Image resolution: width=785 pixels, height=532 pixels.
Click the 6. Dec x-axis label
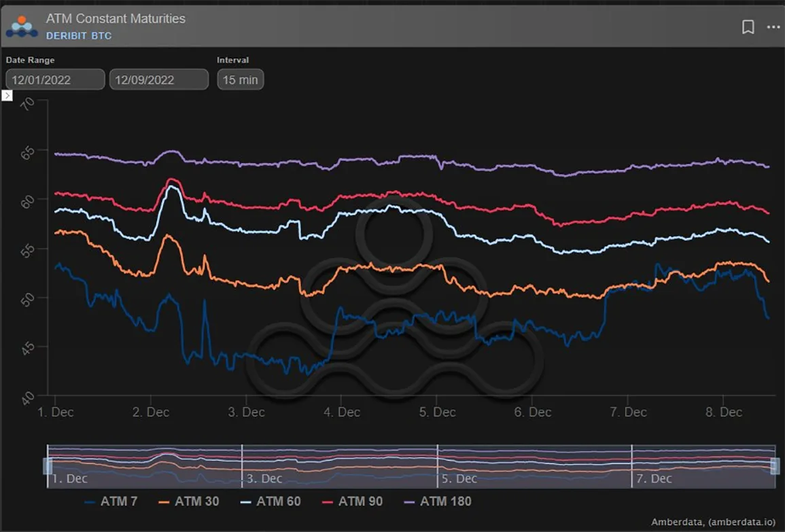[533, 412]
